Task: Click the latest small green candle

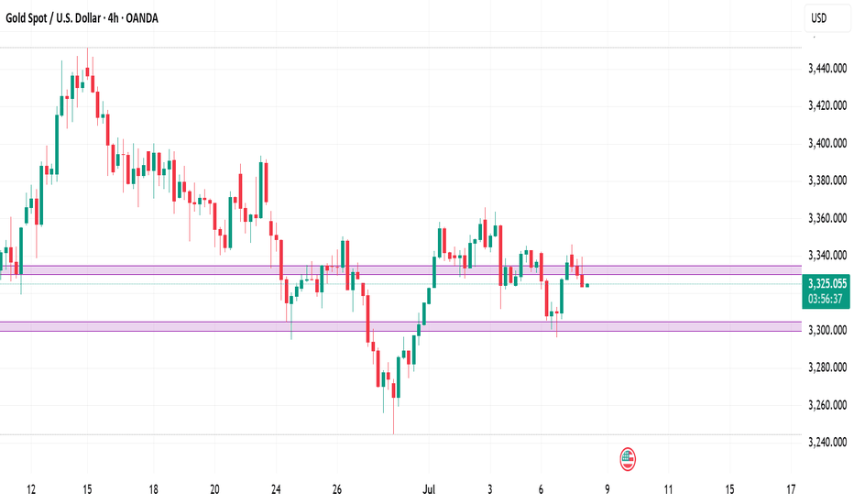Action: tap(587, 285)
